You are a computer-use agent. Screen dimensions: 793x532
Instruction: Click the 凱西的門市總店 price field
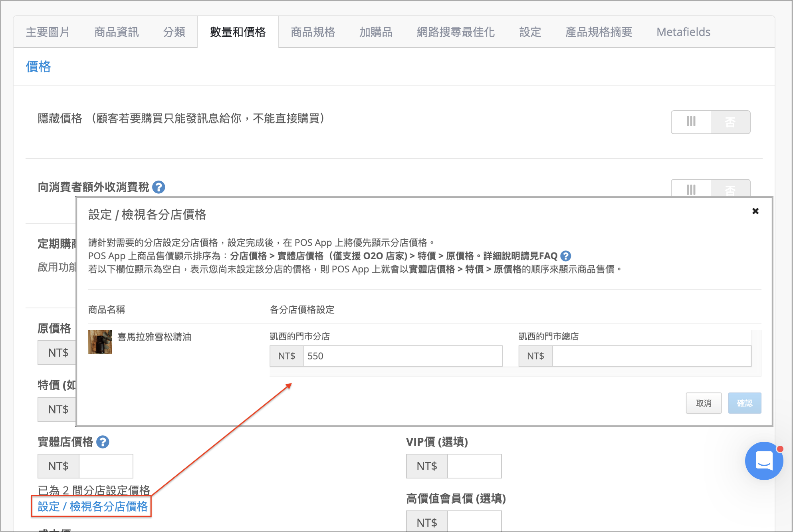[651, 356]
